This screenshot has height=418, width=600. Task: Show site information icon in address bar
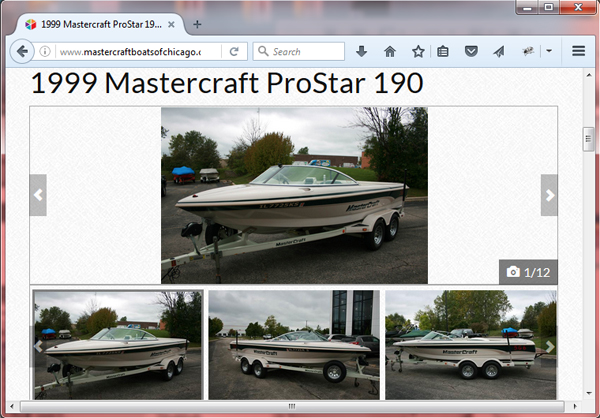[x=45, y=51]
